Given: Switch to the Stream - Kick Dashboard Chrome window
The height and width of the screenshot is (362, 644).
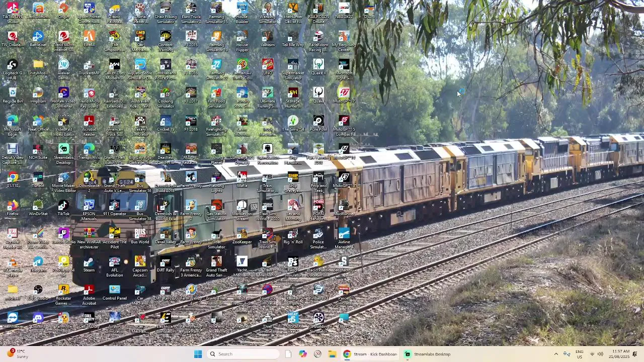Looking at the screenshot, I should [x=371, y=354].
